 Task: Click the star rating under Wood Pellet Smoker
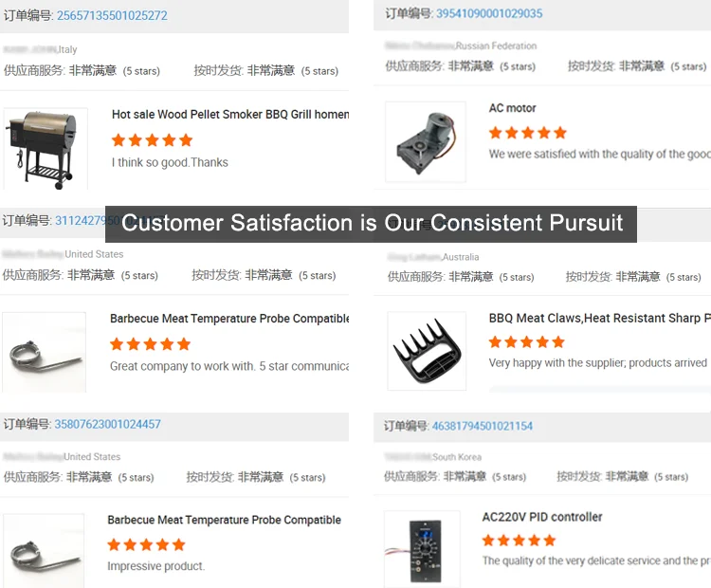(151, 139)
